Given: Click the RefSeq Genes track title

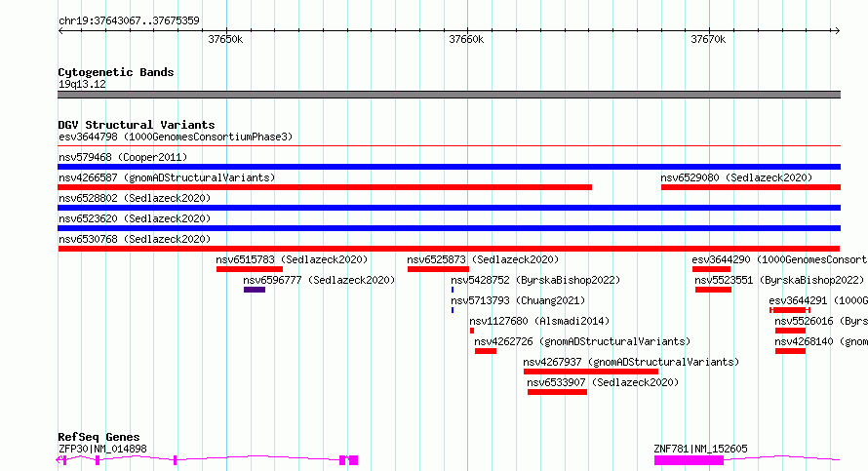Looking at the screenshot, I should (99, 437).
